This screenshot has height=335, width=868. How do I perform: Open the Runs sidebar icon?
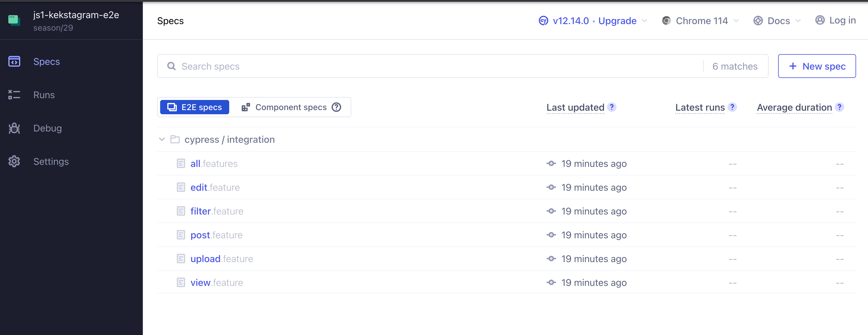pos(14,95)
